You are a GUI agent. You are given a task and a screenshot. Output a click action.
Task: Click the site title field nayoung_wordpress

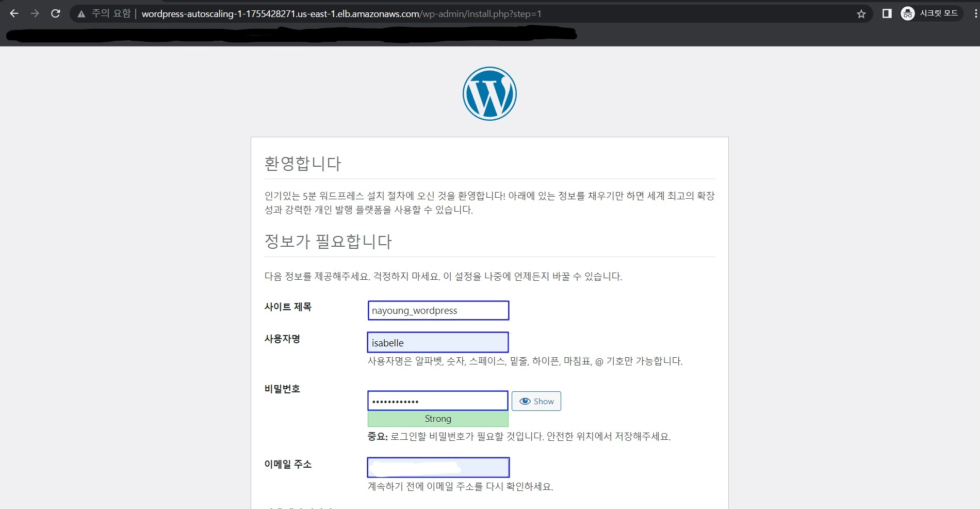click(x=438, y=310)
